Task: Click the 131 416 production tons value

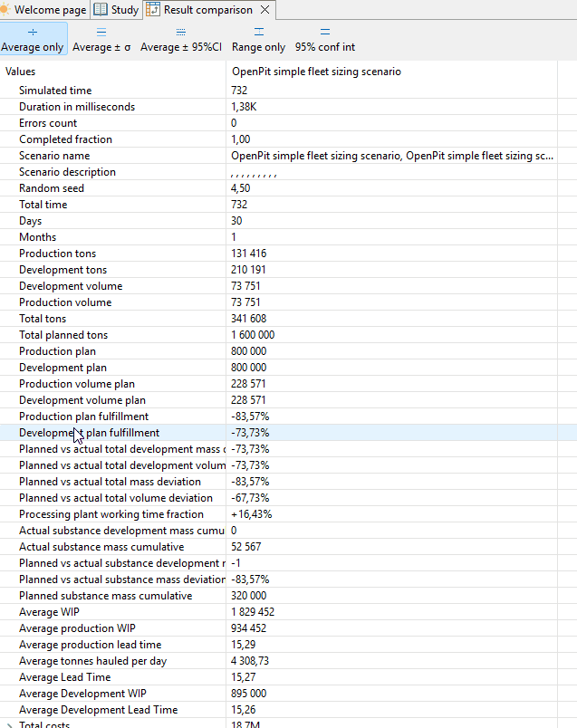Action: click(x=248, y=254)
